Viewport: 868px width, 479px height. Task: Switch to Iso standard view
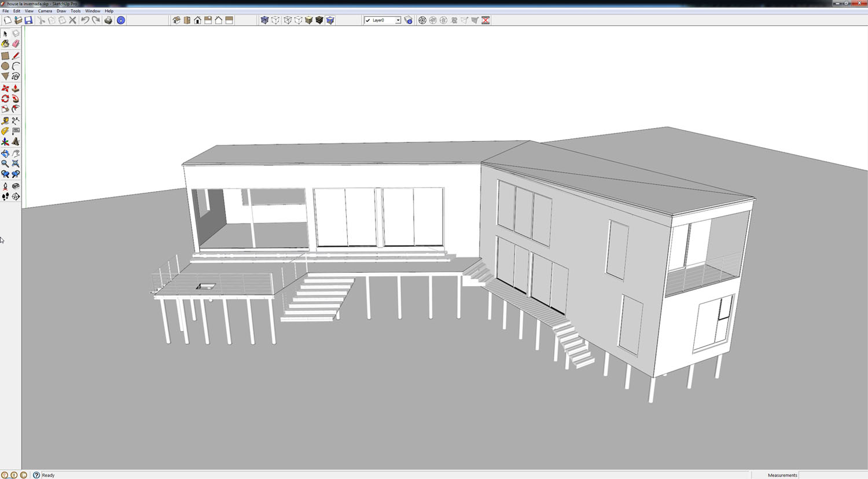176,20
